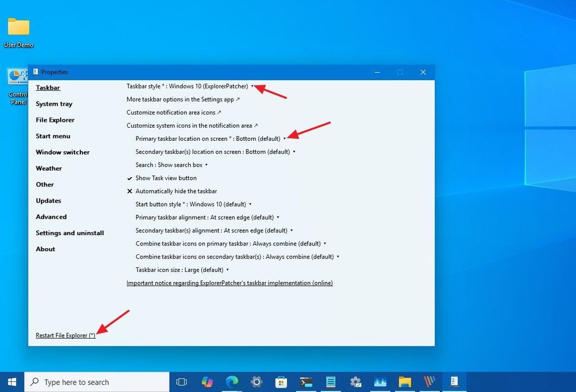Open the taskbar implementation notice link
Image resolution: width=576 pixels, height=392 pixels.
tap(229, 283)
